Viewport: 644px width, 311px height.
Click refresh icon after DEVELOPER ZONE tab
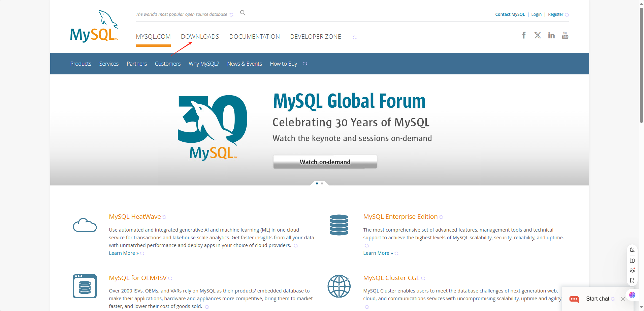355,37
